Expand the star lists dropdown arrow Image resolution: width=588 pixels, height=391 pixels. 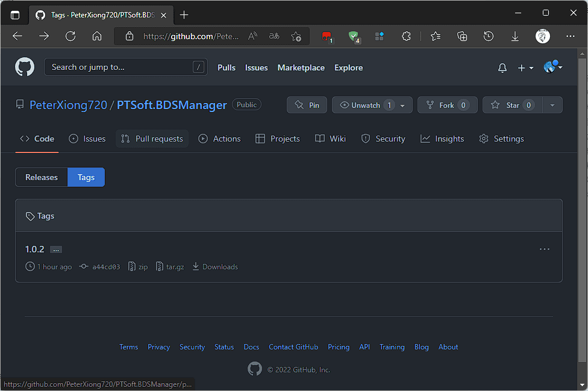tap(552, 105)
